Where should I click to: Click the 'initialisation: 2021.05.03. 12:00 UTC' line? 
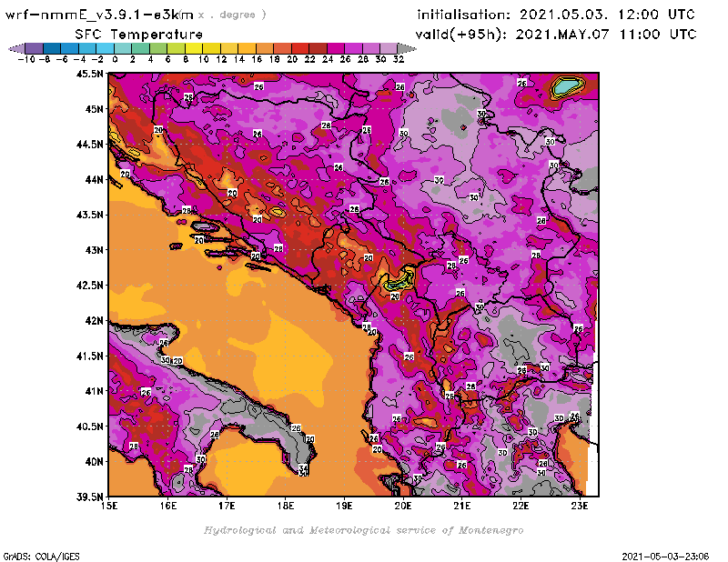(x=556, y=15)
